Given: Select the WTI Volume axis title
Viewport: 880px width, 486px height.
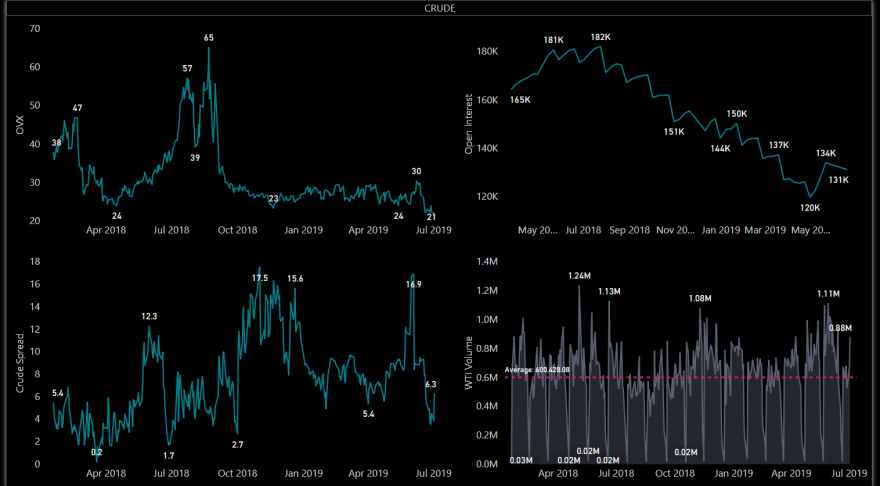Looking at the screenshot, I should pos(469,363).
